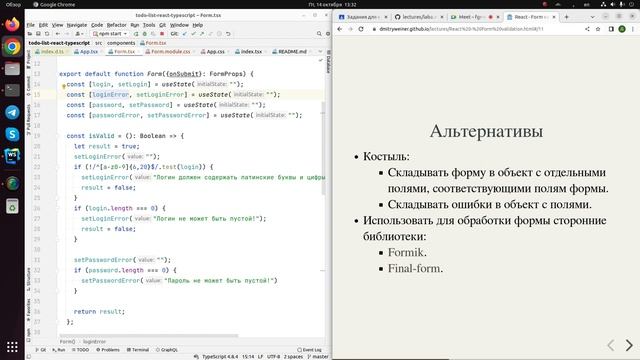This screenshot has width=640, height=360.
Task: Run npm start with the green run icon
Action: pos(136,34)
